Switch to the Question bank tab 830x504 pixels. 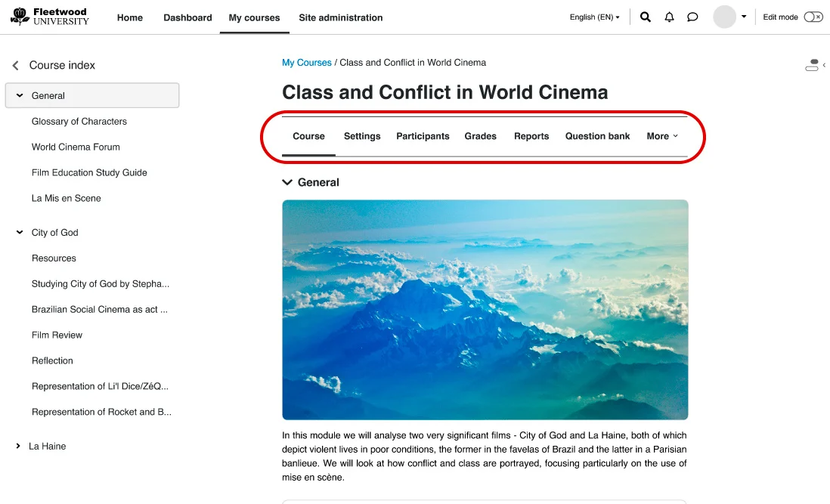597,136
